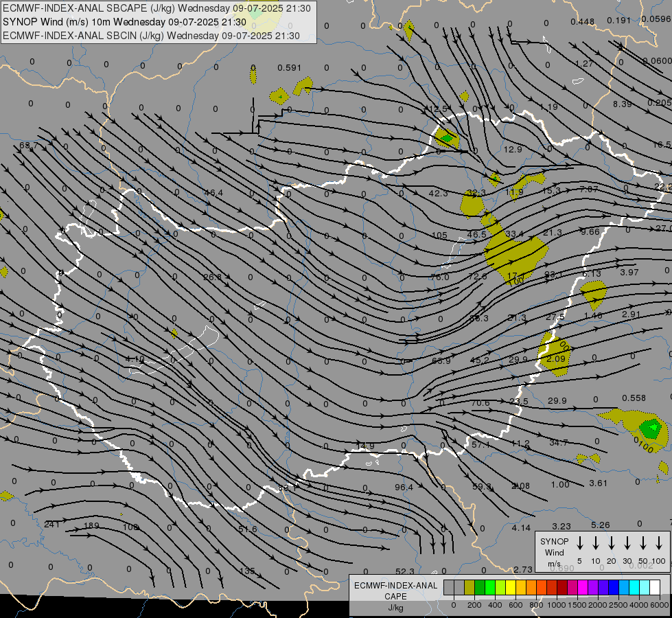
Task: Click the map value 105
Action: 439,235
